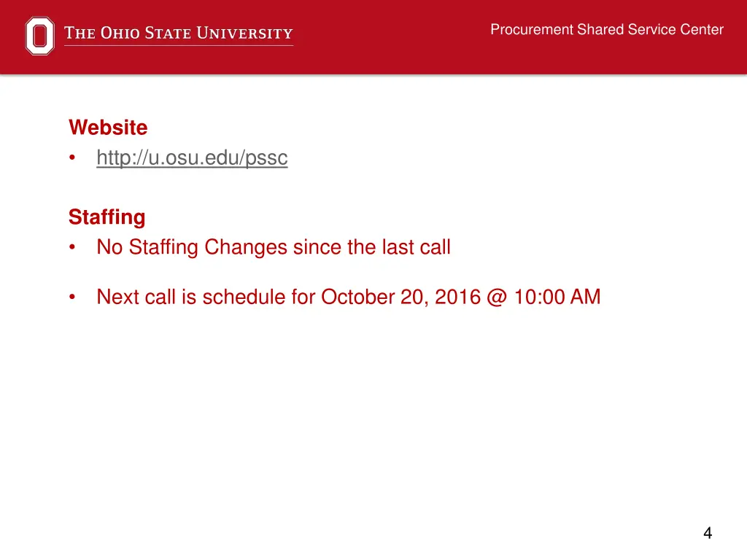Click the Next call schedule line
Image resolution: width=747 pixels, height=560 pixels.
click(x=348, y=297)
